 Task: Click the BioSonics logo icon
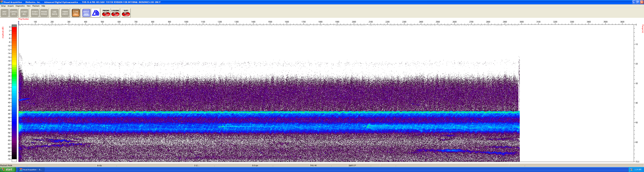(x=96, y=13)
